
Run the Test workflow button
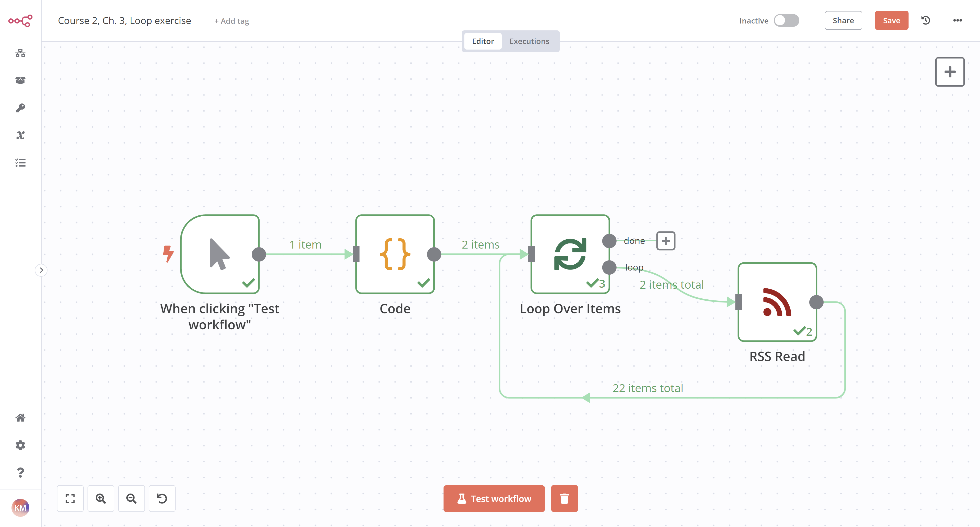pos(494,498)
